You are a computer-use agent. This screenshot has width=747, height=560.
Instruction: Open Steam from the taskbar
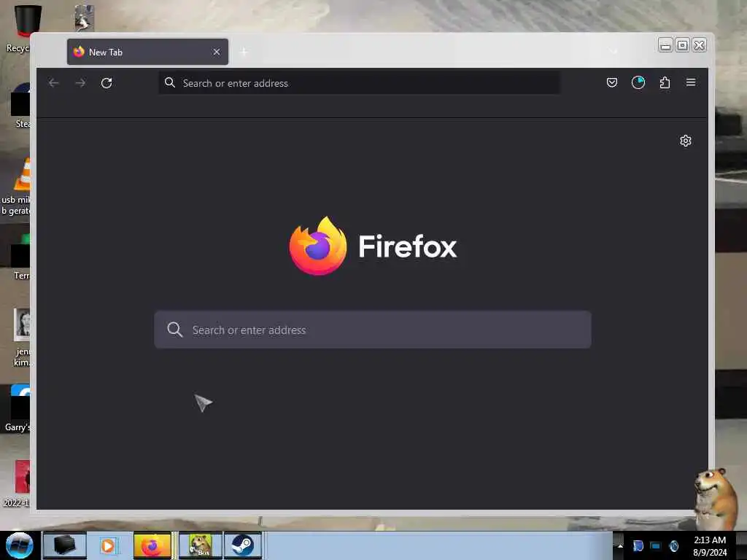243,545
